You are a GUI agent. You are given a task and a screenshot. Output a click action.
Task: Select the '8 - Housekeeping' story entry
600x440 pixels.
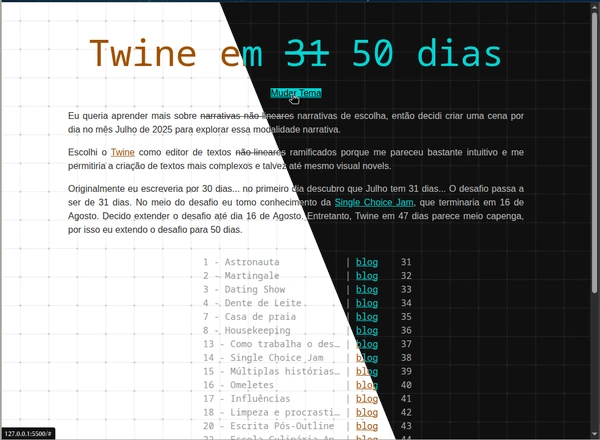[x=246, y=331]
